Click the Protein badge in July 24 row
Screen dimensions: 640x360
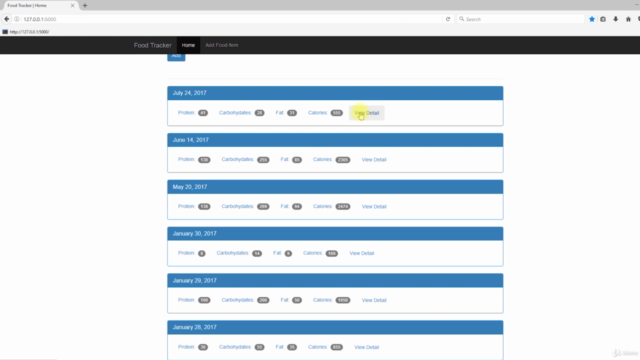pos(203,113)
